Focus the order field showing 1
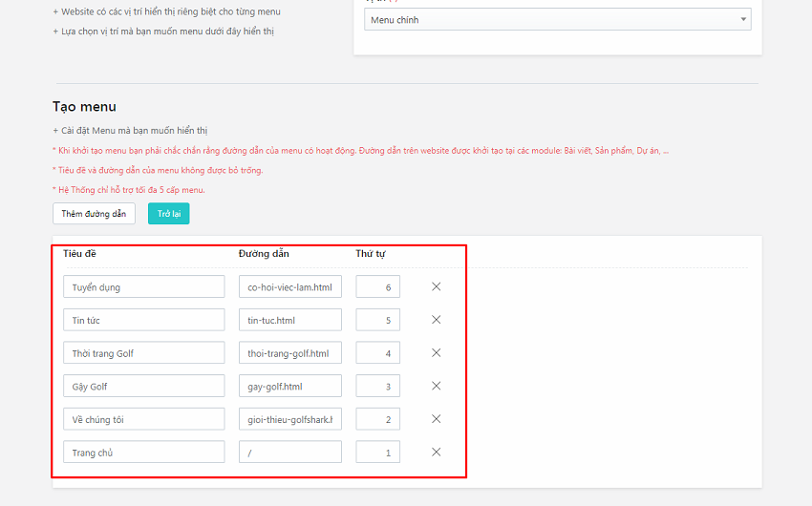 coord(377,453)
